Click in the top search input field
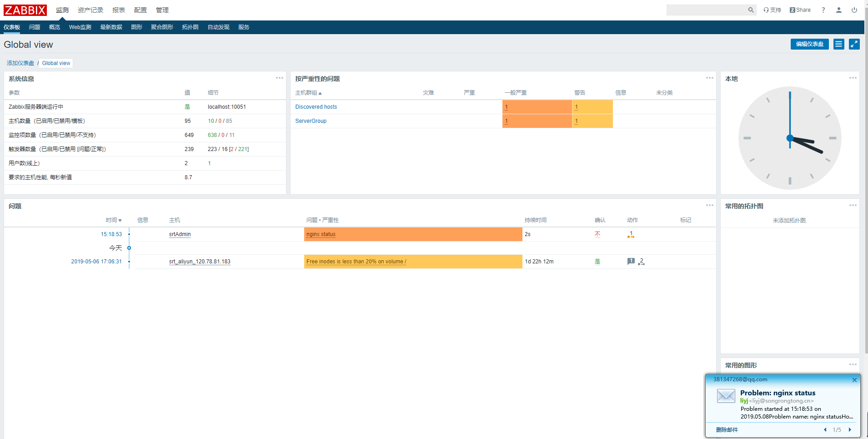This screenshot has width=868, height=439. coord(706,10)
